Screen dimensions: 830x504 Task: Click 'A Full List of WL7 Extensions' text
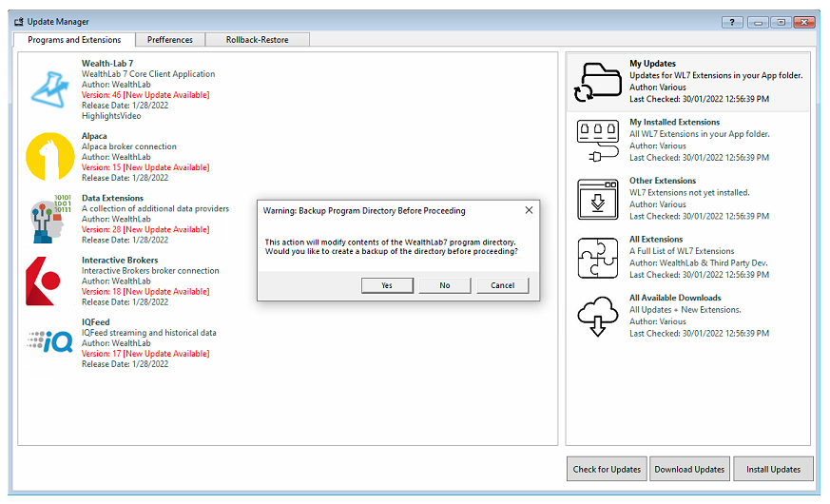click(682, 251)
